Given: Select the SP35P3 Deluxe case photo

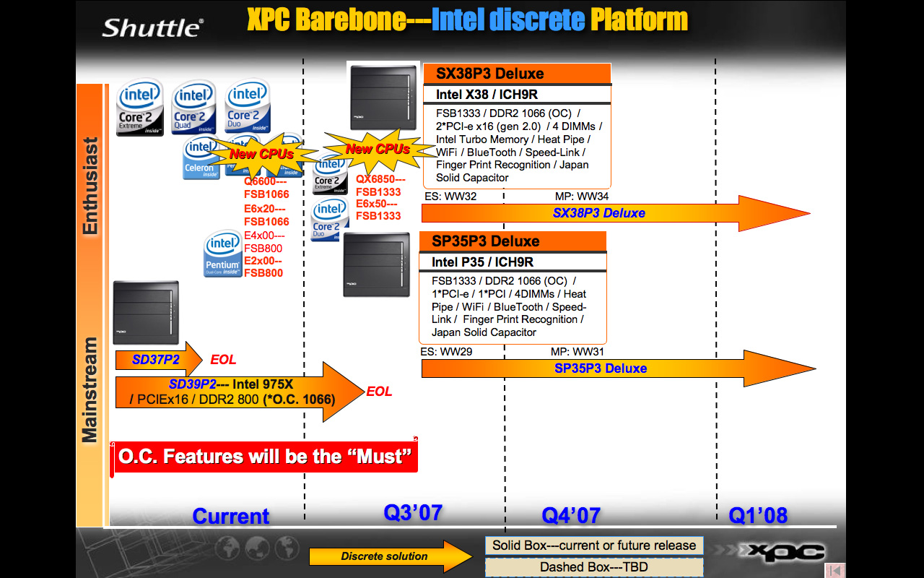Looking at the screenshot, I should (x=376, y=264).
